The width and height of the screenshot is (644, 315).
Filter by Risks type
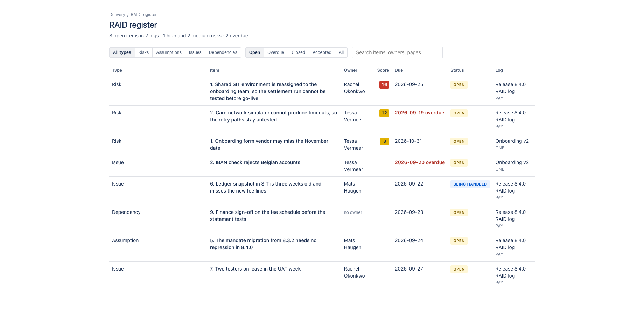pyautogui.click(x=143, y=52)
